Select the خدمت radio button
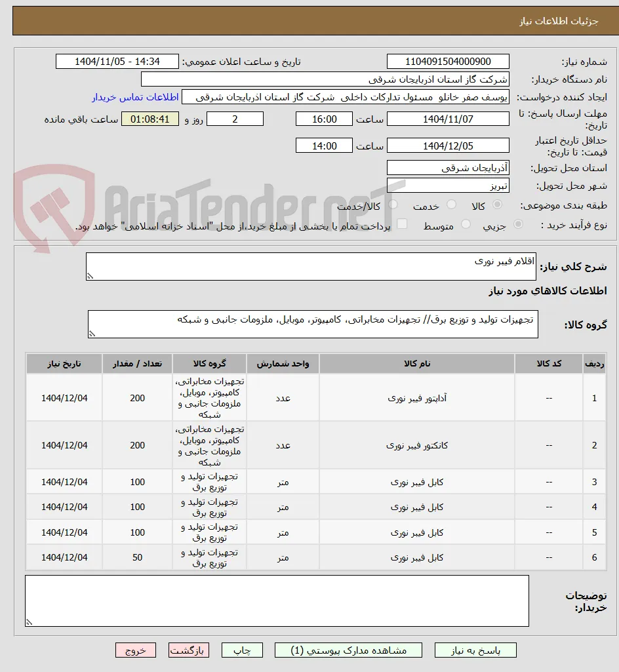Image resolution: width=619 pixels, height=672 pixels. (451, 205)
